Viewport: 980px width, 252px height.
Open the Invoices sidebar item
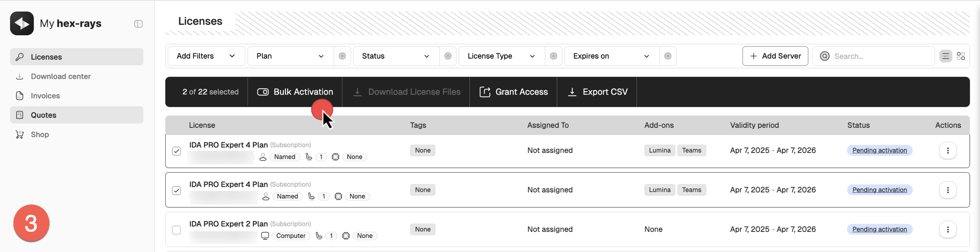(x=45, y=96)
